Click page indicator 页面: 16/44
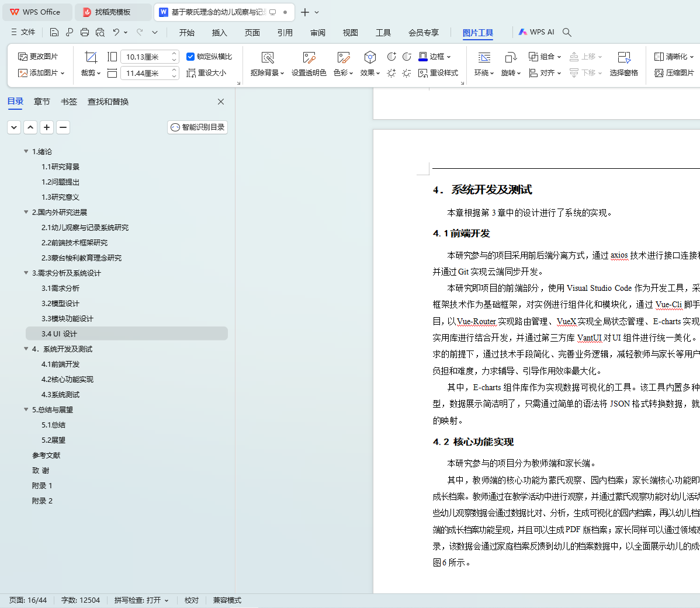 28,600
